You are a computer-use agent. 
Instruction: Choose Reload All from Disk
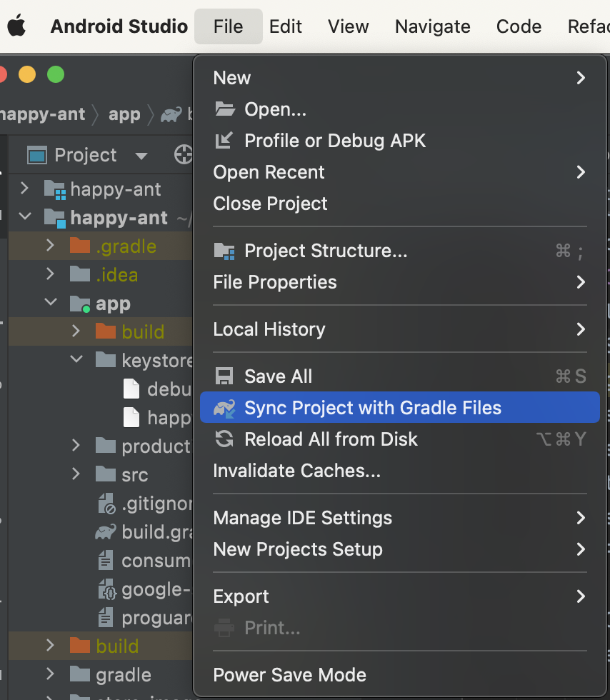click(400, 439)
